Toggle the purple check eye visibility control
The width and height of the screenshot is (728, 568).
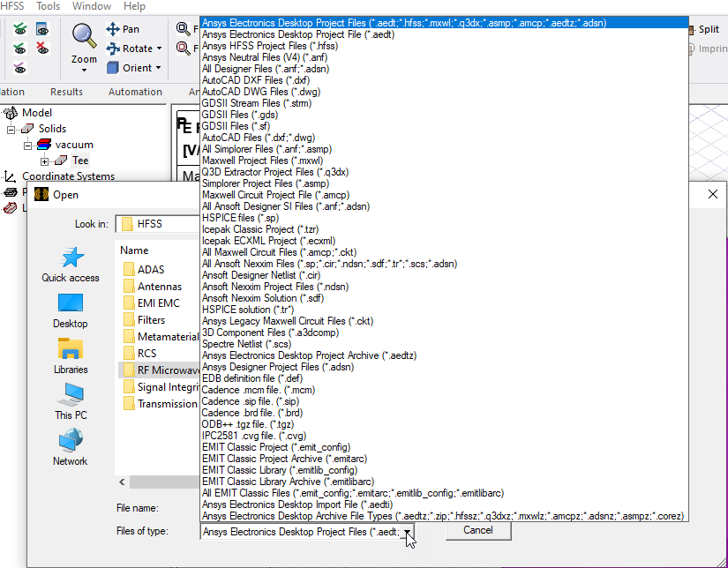(x=19, y=67)
